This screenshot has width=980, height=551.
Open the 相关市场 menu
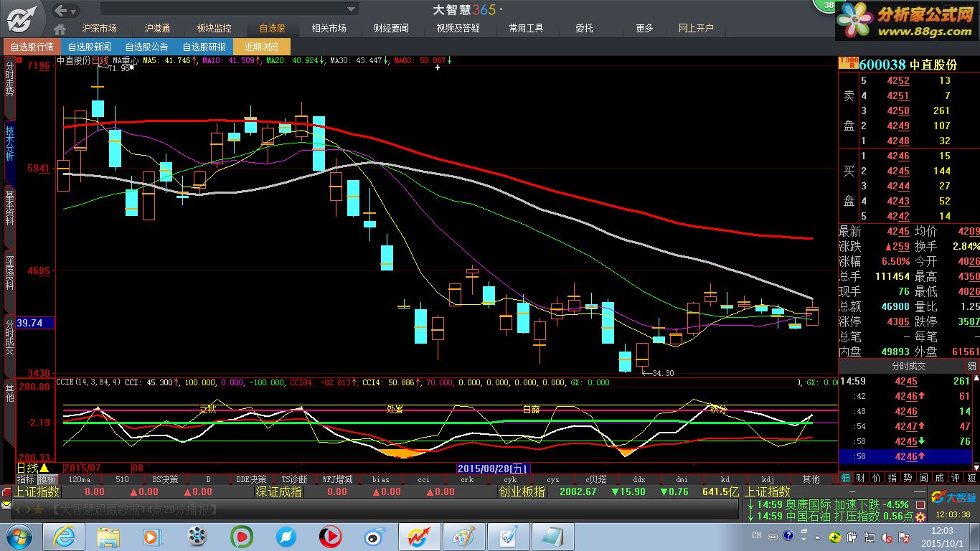[x=329, y=28]
